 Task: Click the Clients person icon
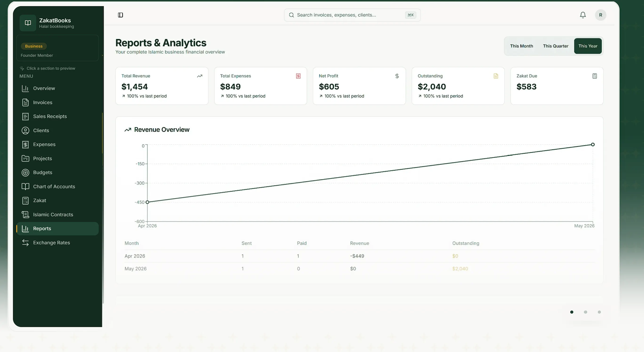(x=25, y=131)
